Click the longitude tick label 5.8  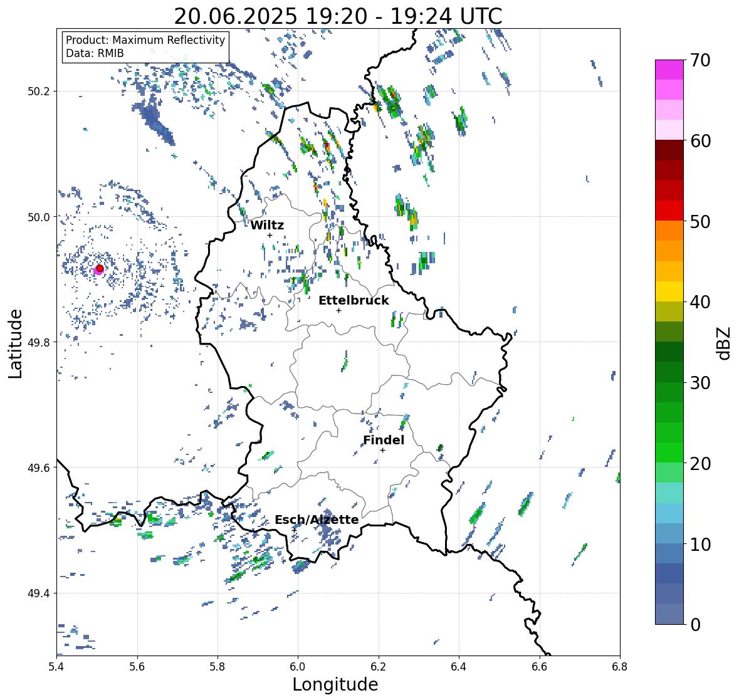[x=218, y=667]
